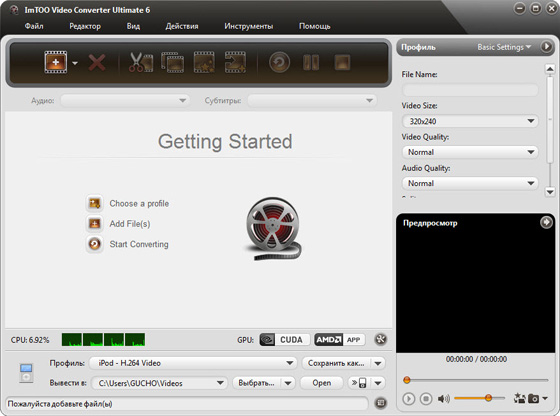
Task: Click arrow button beside Basic Settings
Action: (546, 47)
